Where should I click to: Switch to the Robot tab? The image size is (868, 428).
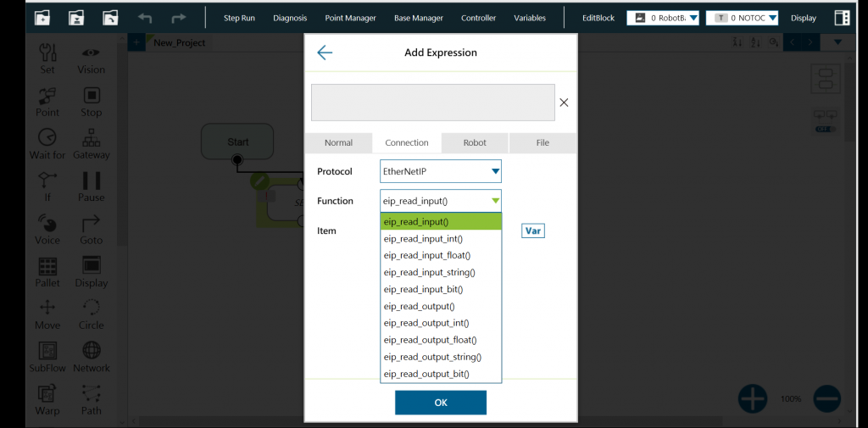coord(475,143)
